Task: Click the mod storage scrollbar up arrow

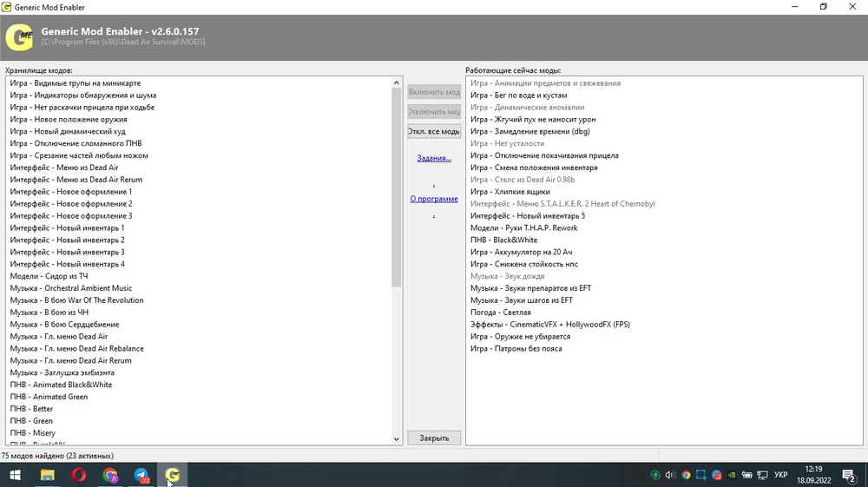Action: [x=397, y=82]
